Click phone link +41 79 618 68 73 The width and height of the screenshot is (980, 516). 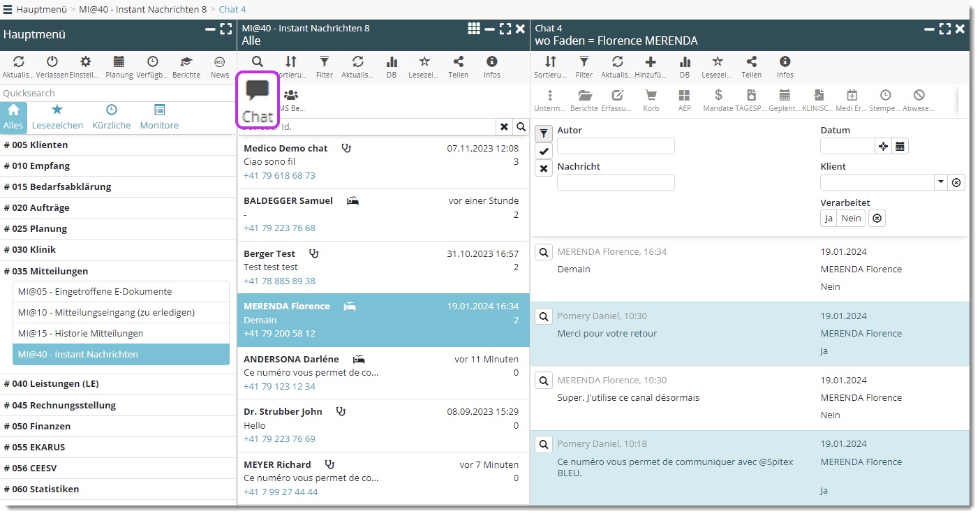point(279,175)
